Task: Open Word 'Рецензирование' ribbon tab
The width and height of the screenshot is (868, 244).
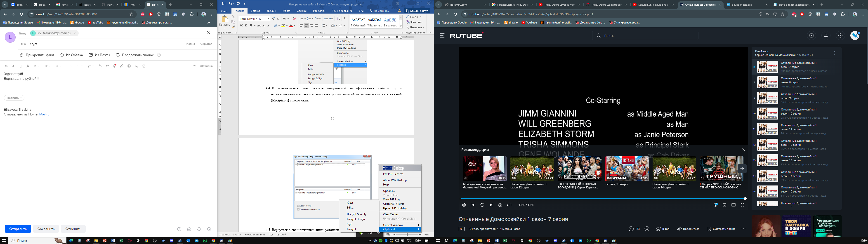Action: point(342,11)
